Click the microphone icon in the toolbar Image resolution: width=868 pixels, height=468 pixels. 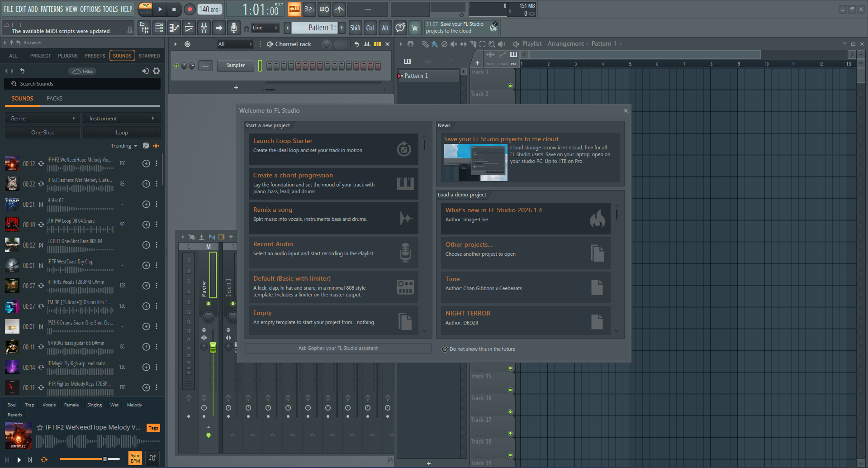pos(233,28)
